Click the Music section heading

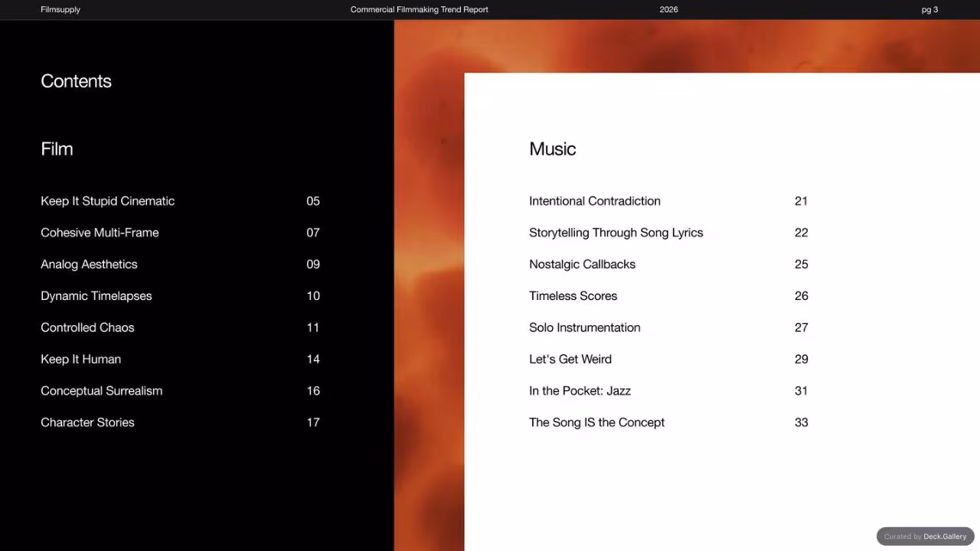pos(552,149)
